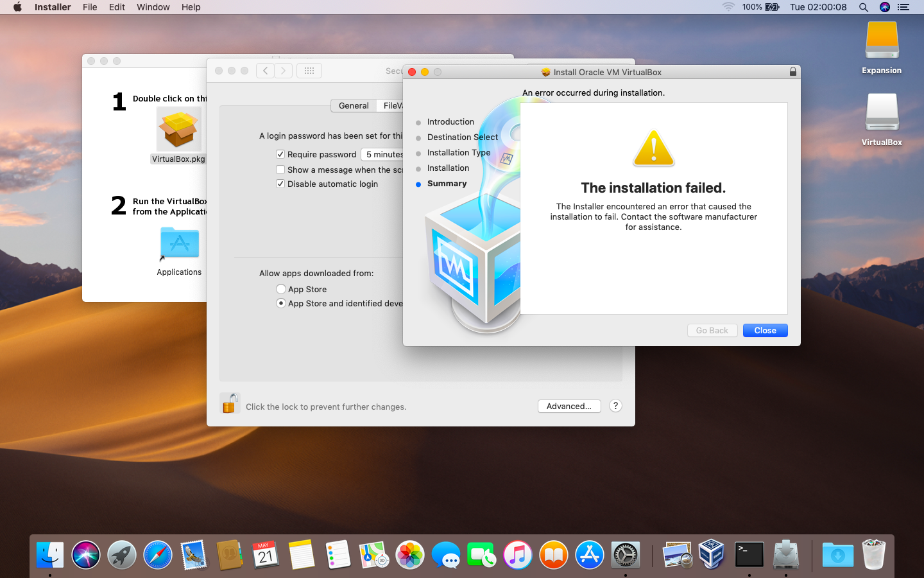924x578 pixels.
Task: Open the Advanced... security settings
Action: tap(569, 406)
